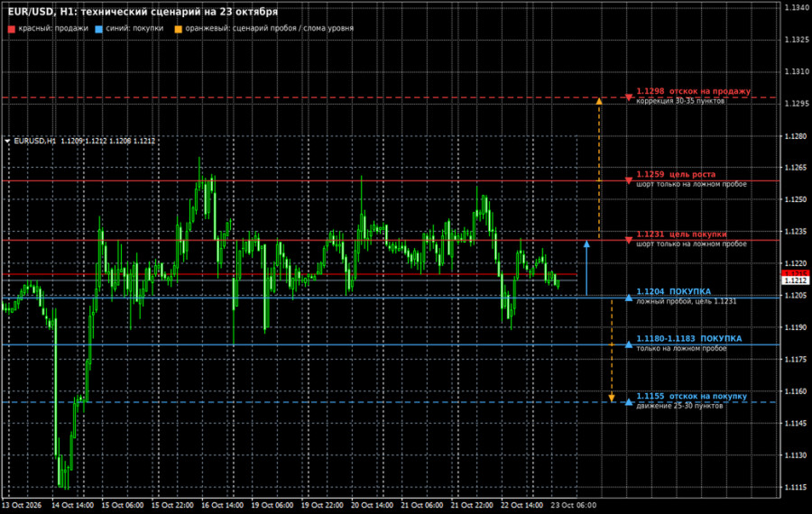Click the '21 Oct 22:00' time axis label
Image resolution: width=812 pixels, height=514 pixels.
(472, 505)
